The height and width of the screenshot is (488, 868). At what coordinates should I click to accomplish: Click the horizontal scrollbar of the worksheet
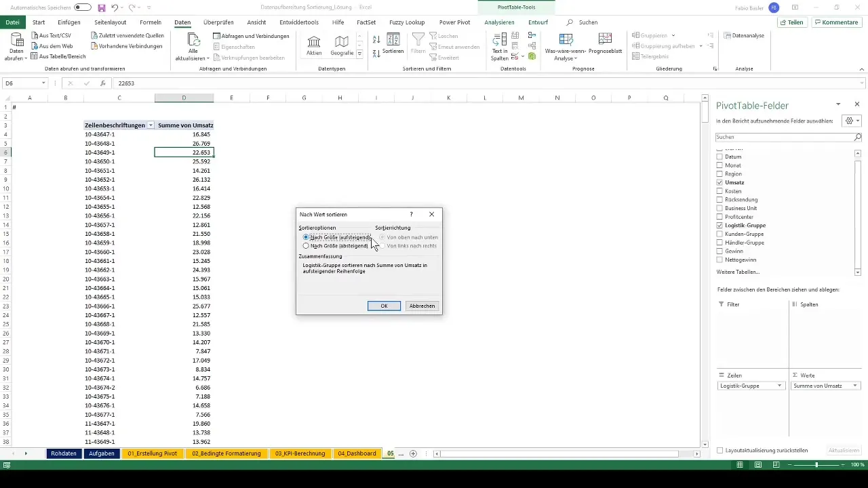pos(559,453)
